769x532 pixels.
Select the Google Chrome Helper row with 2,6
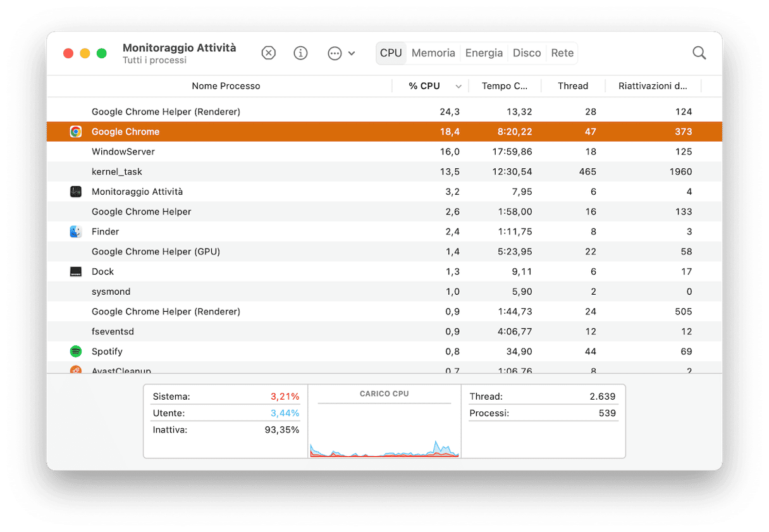[384, 211]
